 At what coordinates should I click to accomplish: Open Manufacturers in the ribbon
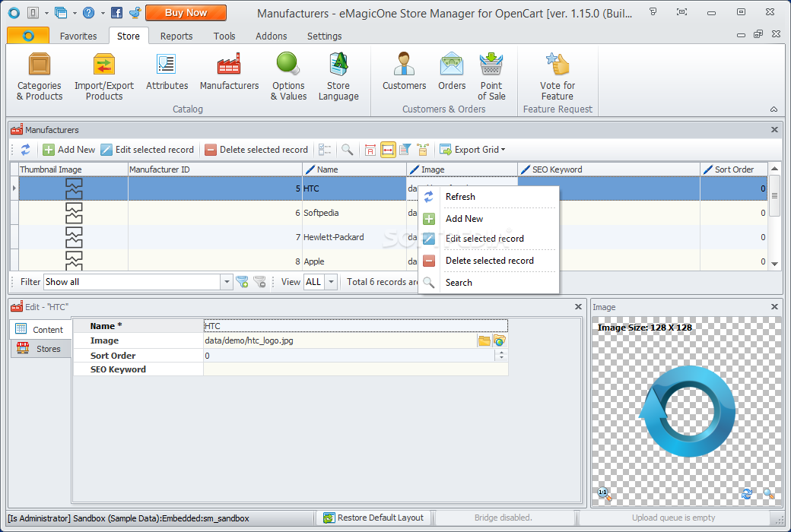tap(229, 71)
